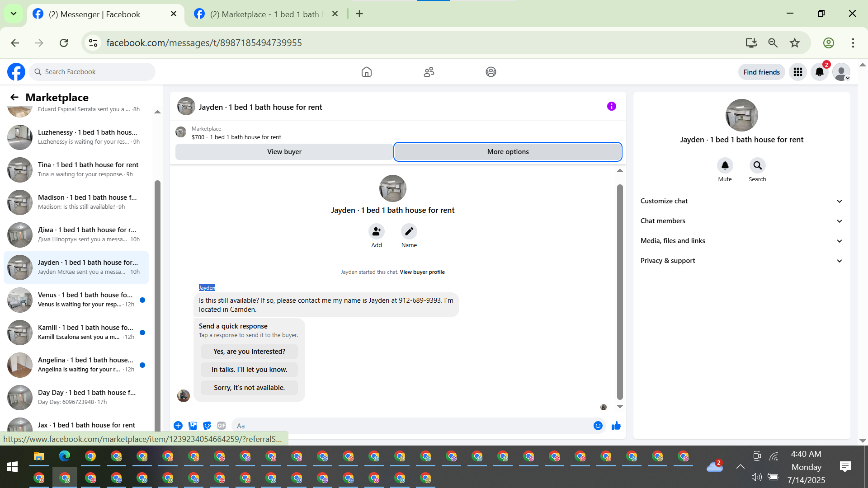Open the Friends icon in top navigation

click(x=429, y=72)
